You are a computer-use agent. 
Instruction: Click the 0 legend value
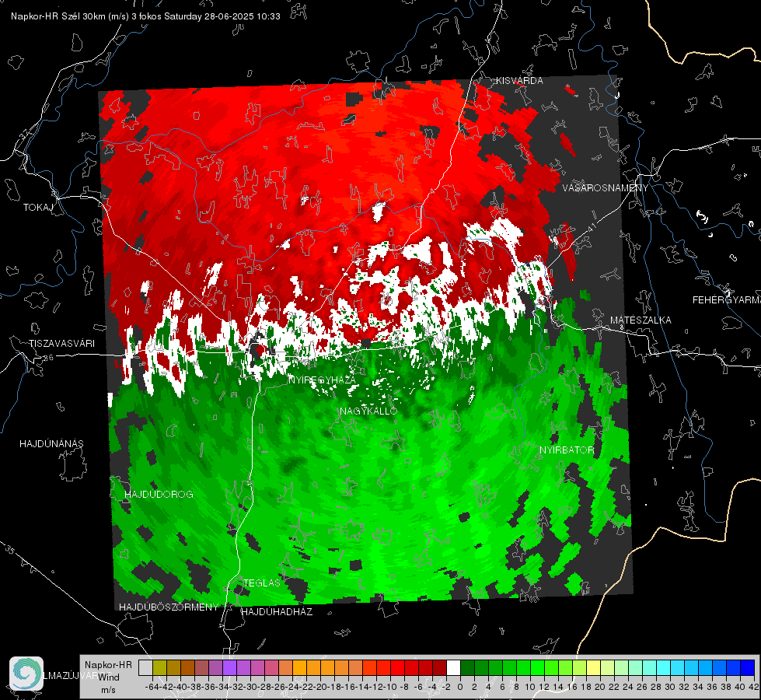[460, 687]
